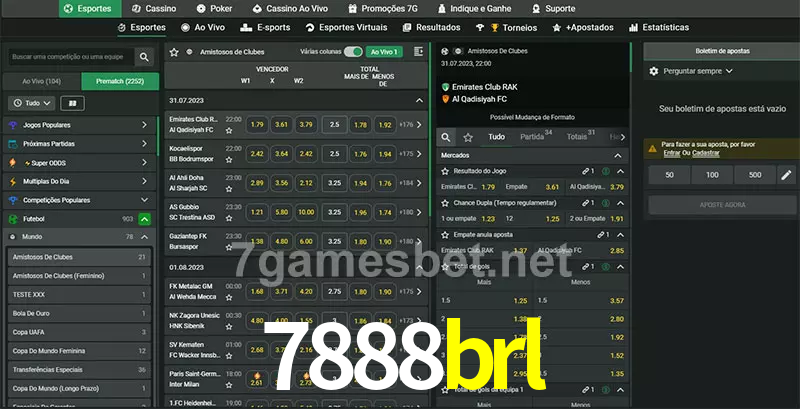Open the Cassino top menu item
Viewport: 800px width, 409px height.
[x=153, y=8]
